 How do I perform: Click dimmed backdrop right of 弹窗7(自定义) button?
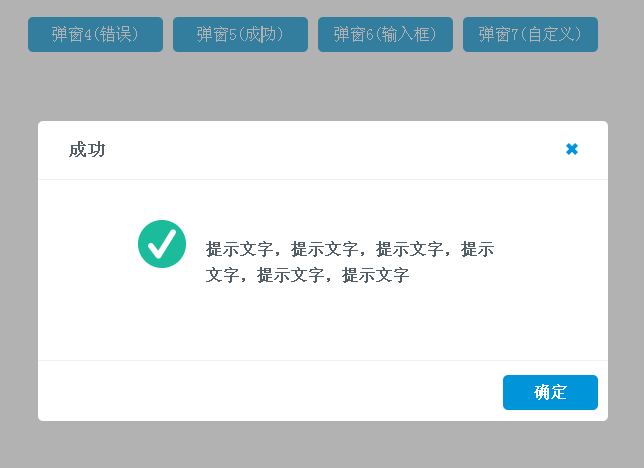click(x=621, y=34)
